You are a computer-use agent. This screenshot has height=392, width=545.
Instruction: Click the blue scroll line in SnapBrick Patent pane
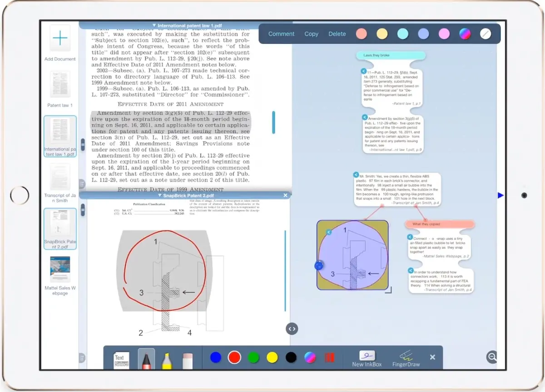(285, 271)
